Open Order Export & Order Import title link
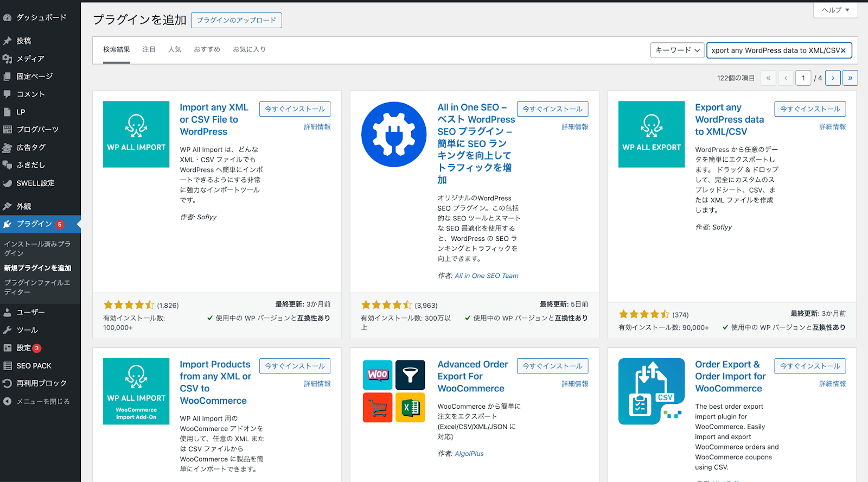 (730, 377)
